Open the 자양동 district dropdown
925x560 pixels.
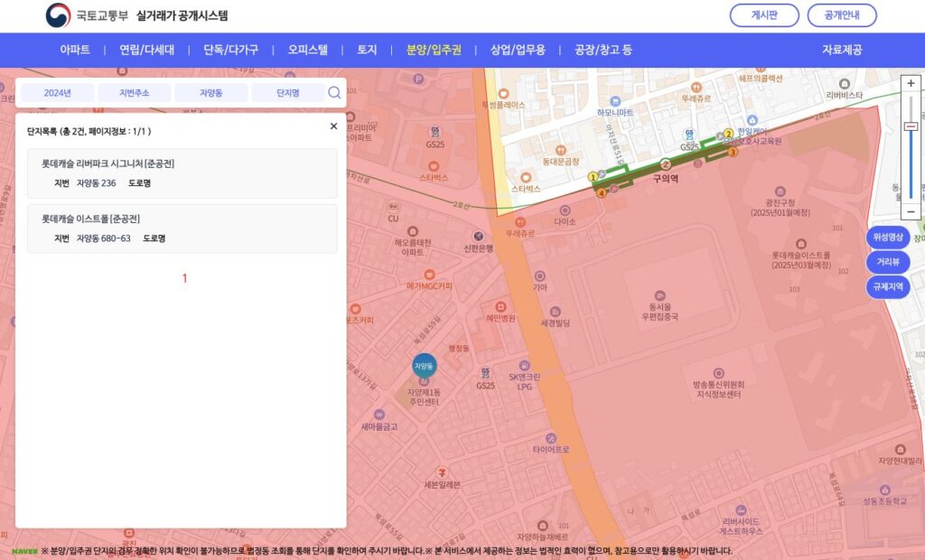(x=211, y=93)
